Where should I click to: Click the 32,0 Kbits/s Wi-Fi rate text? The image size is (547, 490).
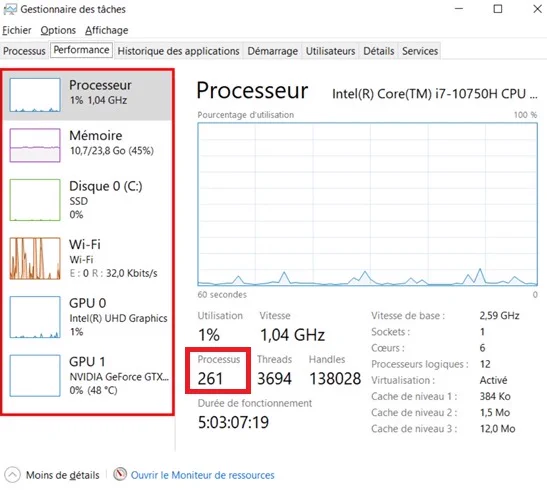pyautogui.click(x=132, y=273)
